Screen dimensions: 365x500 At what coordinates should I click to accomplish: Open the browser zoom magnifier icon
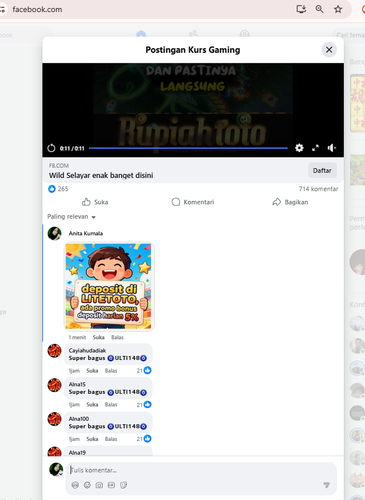[x=319, y=9]
